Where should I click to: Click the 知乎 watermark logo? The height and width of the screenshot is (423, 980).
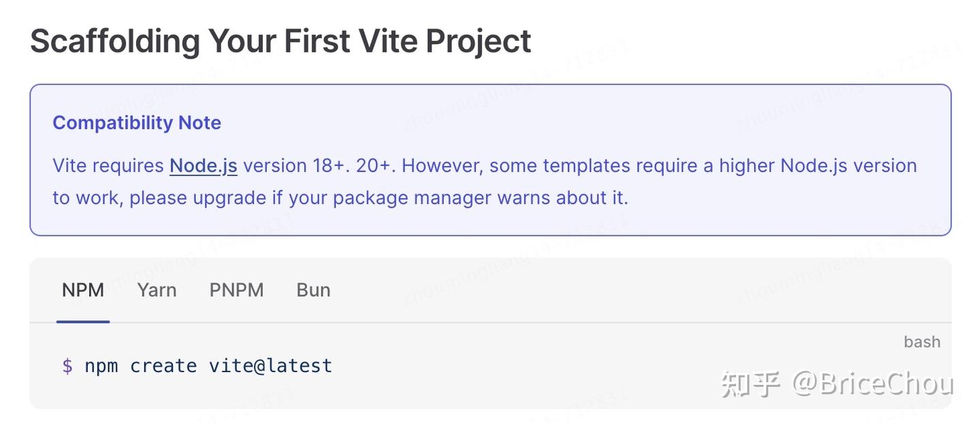pos(749,384)
